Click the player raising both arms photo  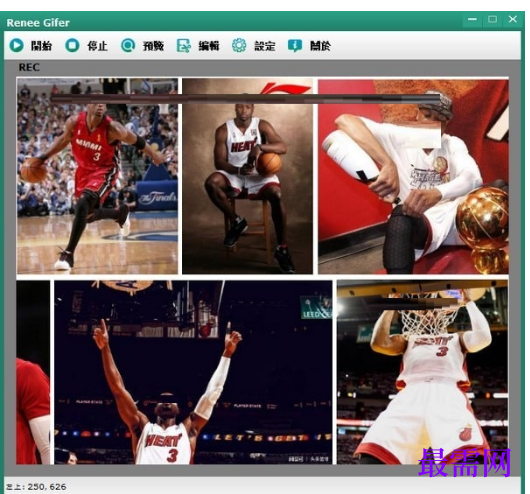click(193, 372)
